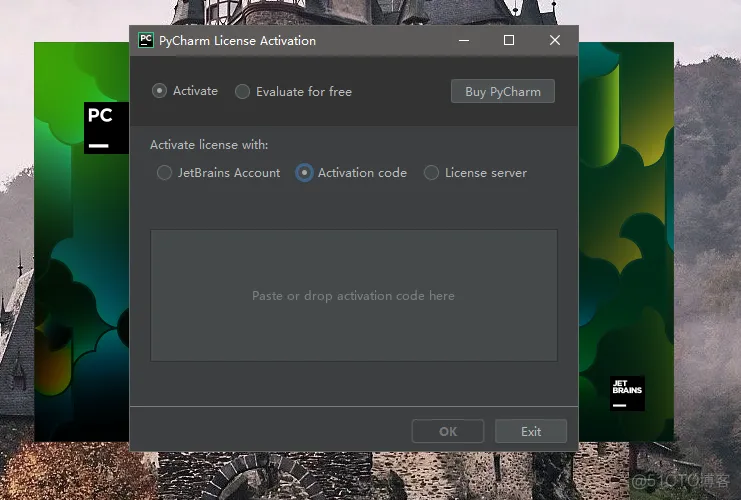Focus the activation code paste area
741x500 pixels.
tap(353, 296)
